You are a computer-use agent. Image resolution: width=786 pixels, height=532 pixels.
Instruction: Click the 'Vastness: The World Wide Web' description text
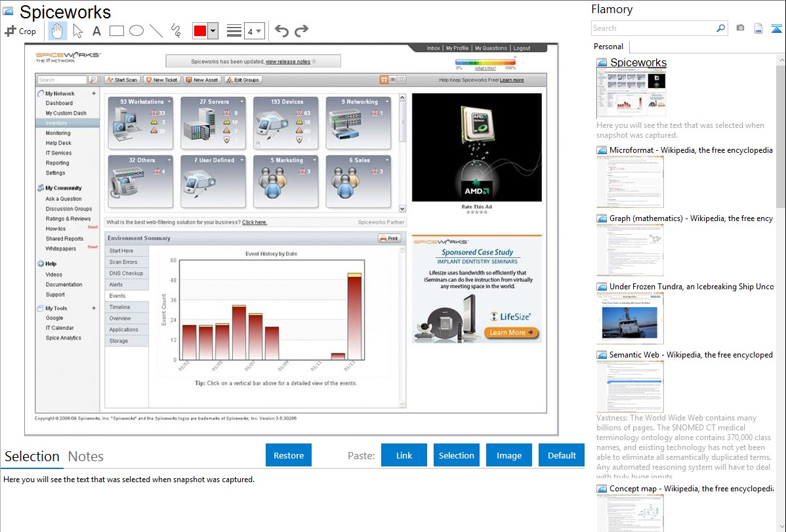click(684, 447)
